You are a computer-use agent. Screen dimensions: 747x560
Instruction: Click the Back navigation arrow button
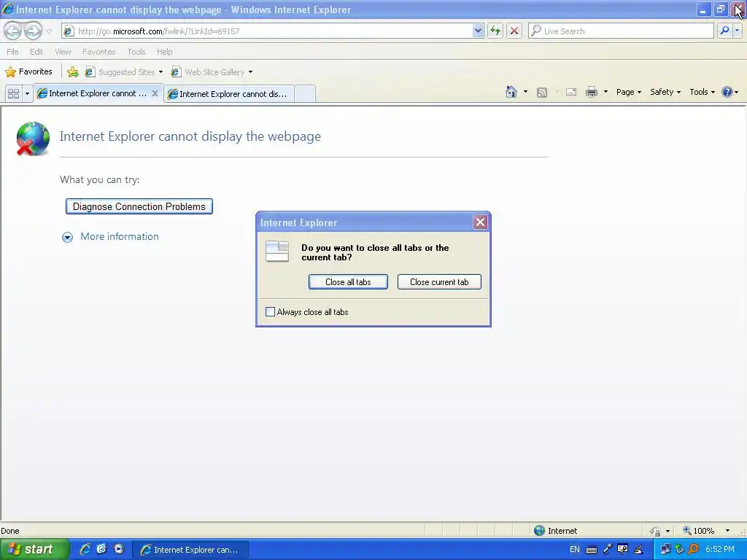(x=13, y=31)
